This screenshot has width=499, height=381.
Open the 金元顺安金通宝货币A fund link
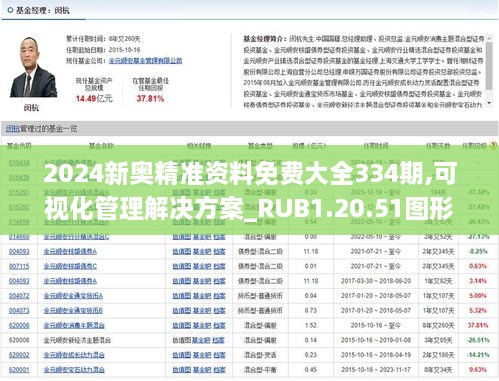73,296
